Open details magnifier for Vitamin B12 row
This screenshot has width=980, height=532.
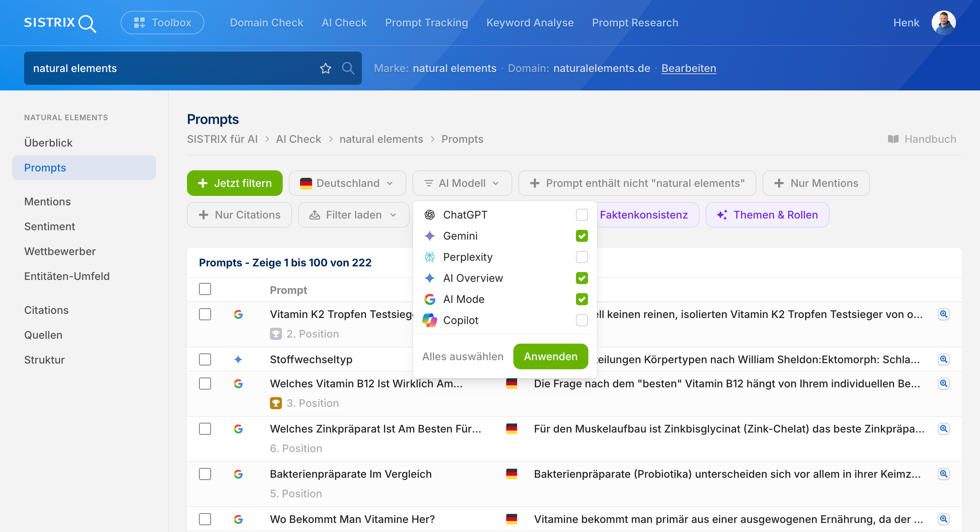click(943, 384)
